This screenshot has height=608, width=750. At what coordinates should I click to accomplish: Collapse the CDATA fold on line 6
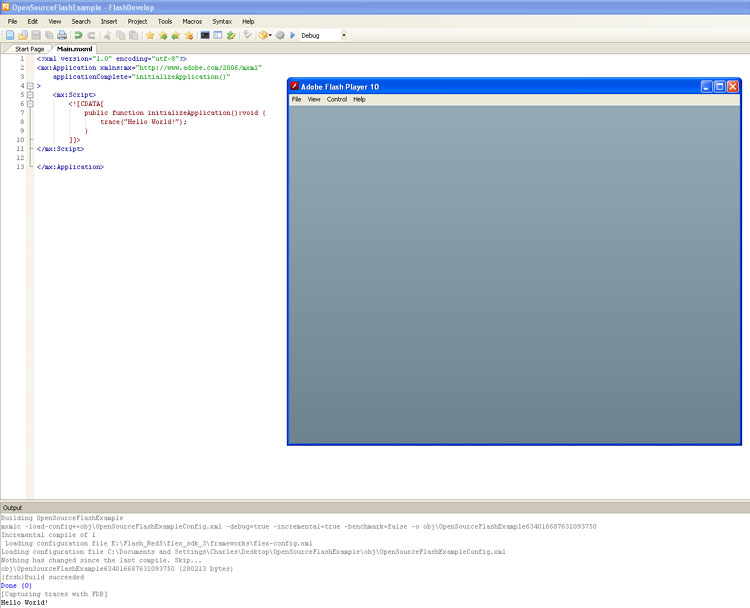click(30, 104)
